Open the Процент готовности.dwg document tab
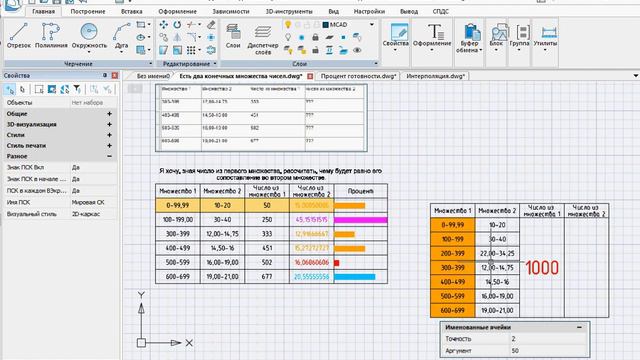The image size is (640, 360). pos(358,76)
